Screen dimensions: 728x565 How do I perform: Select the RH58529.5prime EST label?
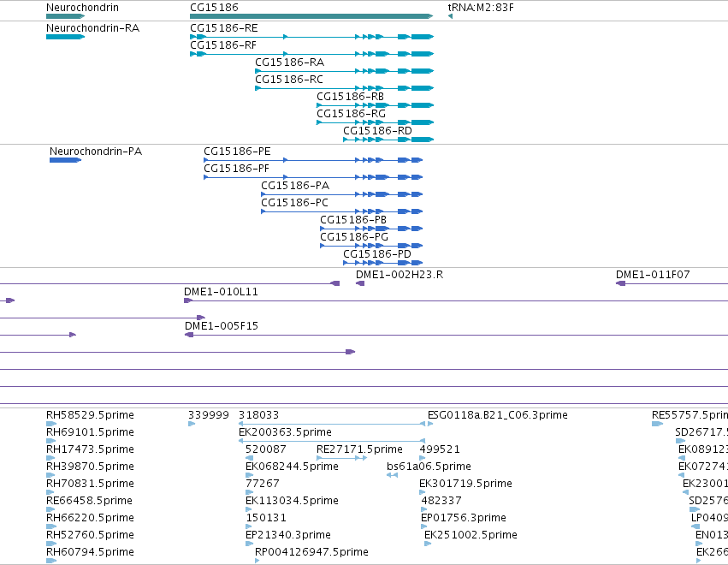(90, 415)
